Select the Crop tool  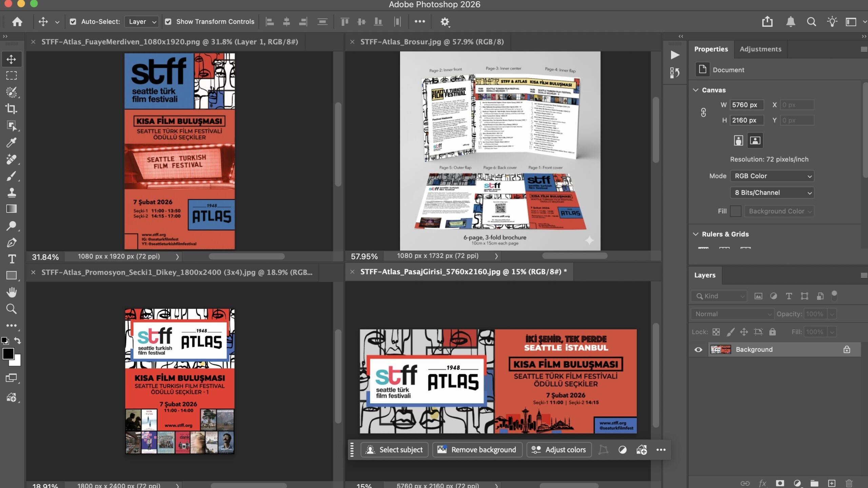(x=11, y=109)
